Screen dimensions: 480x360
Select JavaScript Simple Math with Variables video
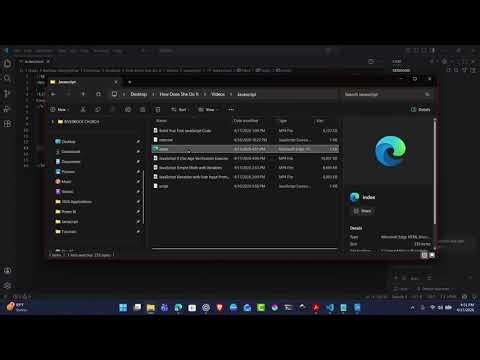(245, 168)
